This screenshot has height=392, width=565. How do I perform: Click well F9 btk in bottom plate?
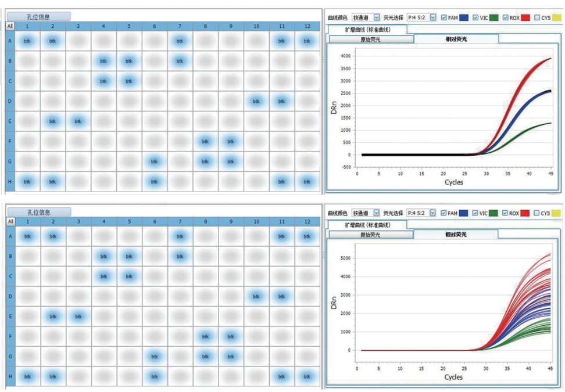pyautogui.click(x=231, y=337)
